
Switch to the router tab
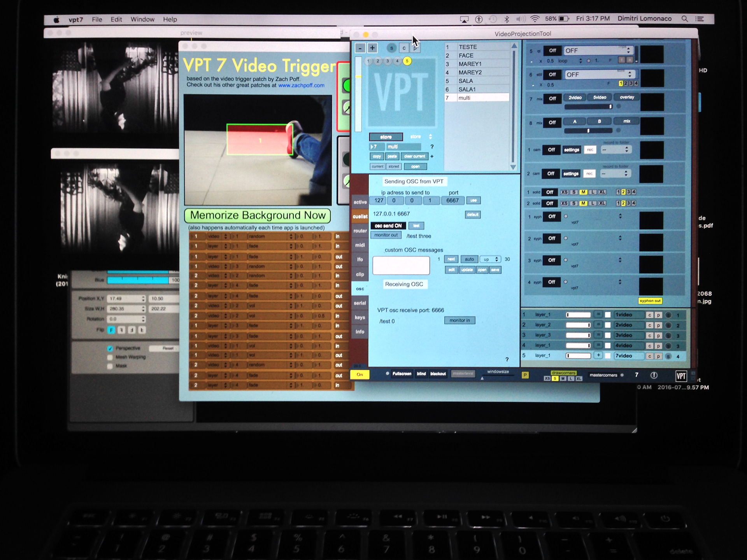point(360,231)
